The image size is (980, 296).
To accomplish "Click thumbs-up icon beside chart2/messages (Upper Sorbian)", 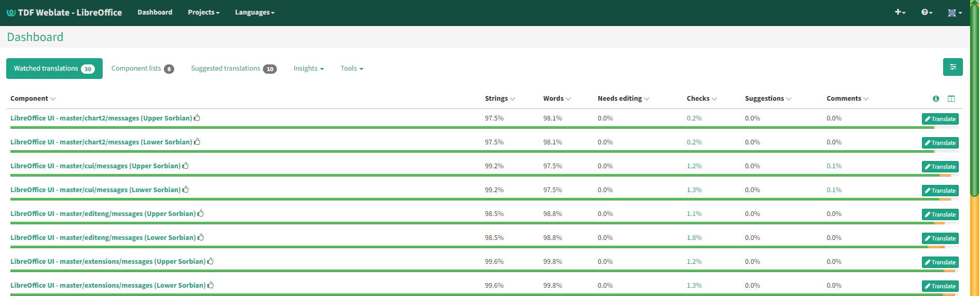I will (x=197, y=118).
